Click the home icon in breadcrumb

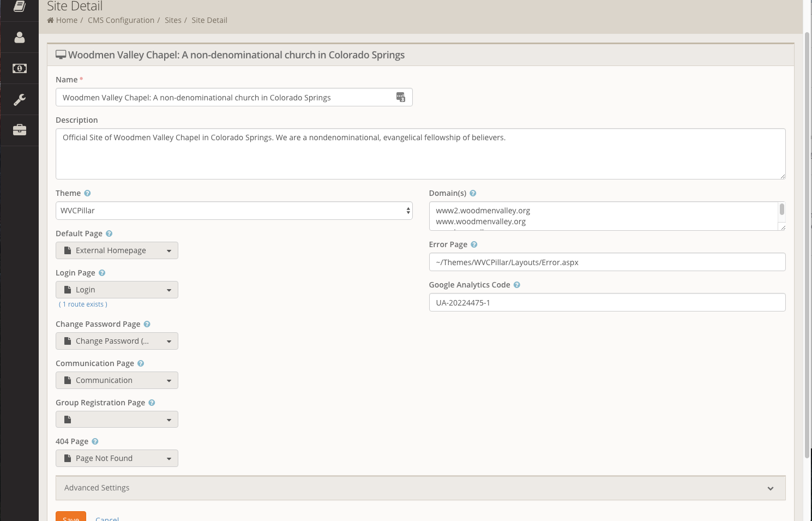[51, 20]
